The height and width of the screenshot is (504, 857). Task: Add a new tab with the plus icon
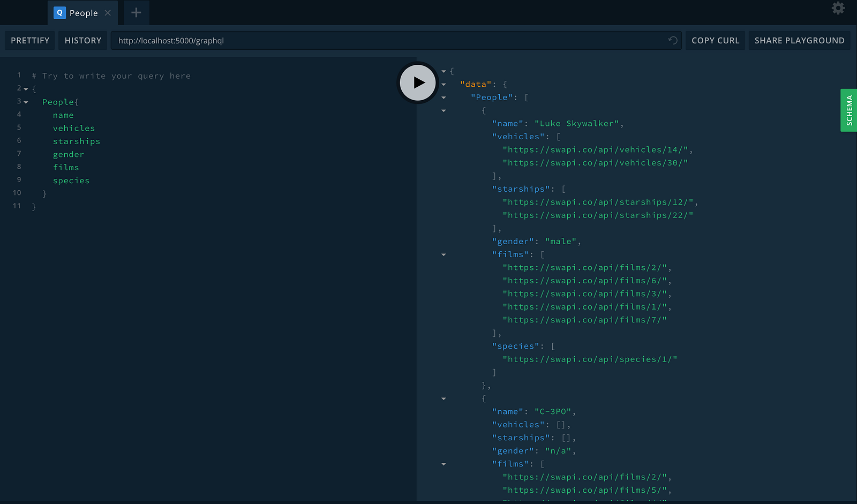tap(136, 12)
